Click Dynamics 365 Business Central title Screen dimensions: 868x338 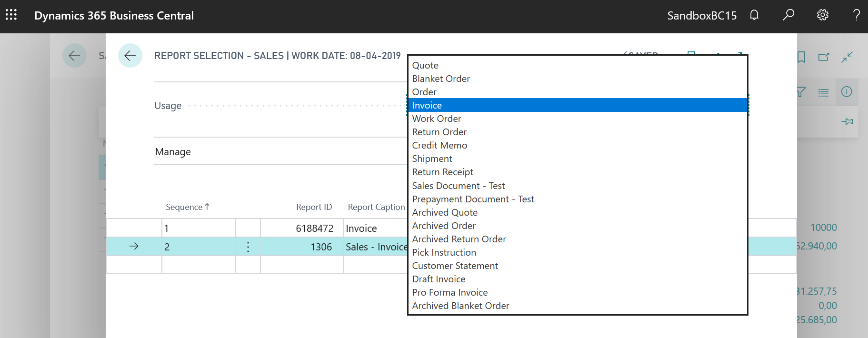tap(114, 16)
